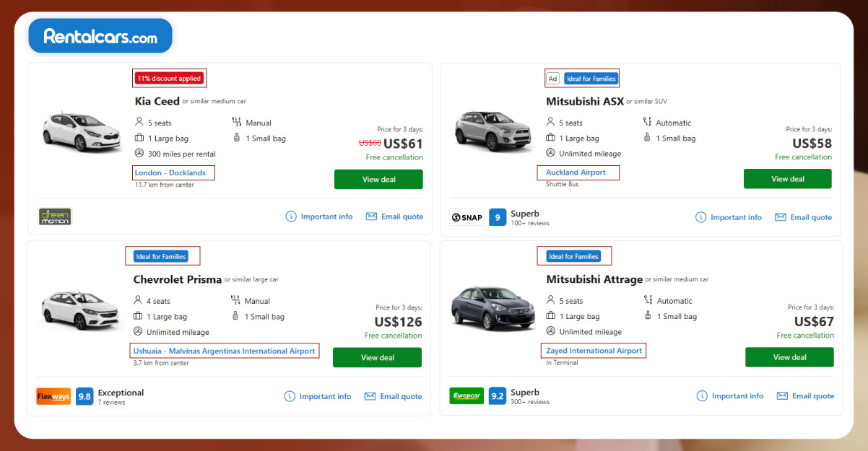Screen dimensions: 868x451
Task: Select the Auckland Airport location label
Action: click(x=578, y=172)
